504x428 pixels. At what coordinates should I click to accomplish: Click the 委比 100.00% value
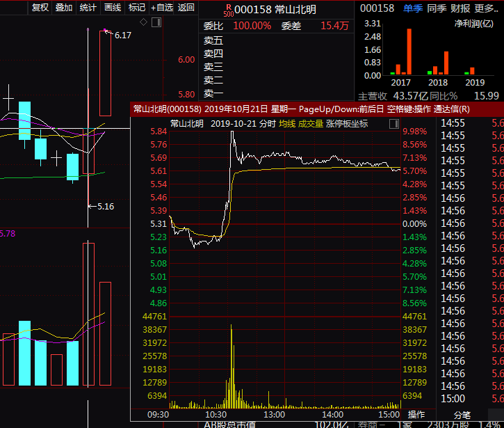[x=252, y=26]
